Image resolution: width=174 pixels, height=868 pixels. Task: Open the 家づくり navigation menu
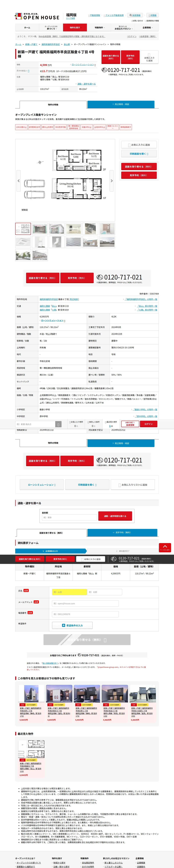coord(51,28)
